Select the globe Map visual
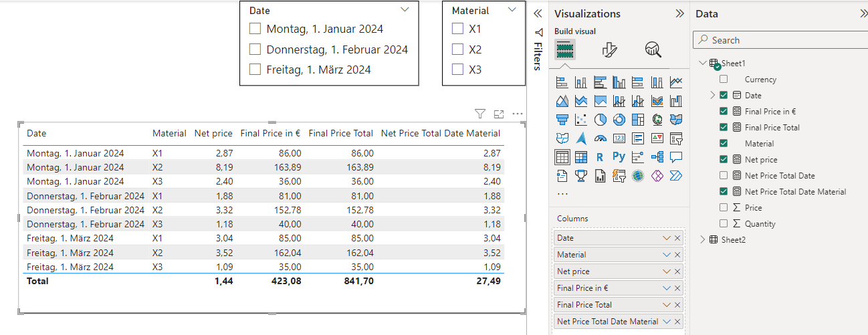The image size is (868, 335). [657, 120]
